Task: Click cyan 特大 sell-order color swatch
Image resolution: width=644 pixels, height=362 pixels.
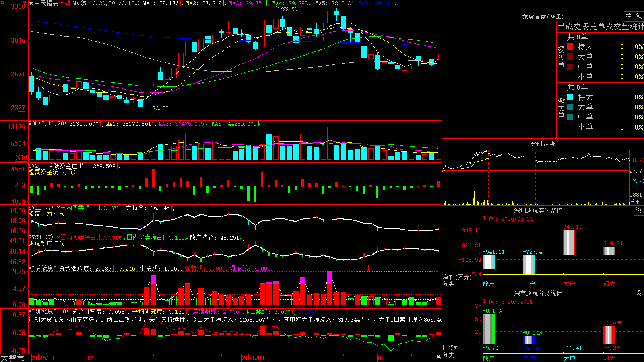Action: 570,97
